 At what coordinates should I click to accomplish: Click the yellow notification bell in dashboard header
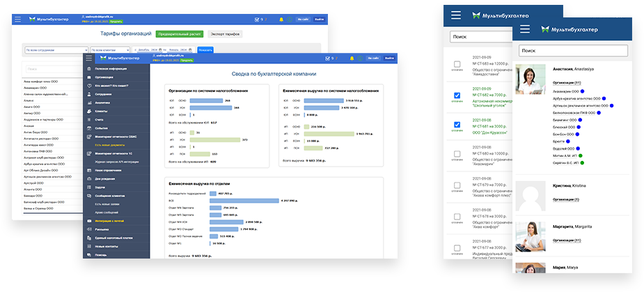pyautogui.click(x=351, y=59)
